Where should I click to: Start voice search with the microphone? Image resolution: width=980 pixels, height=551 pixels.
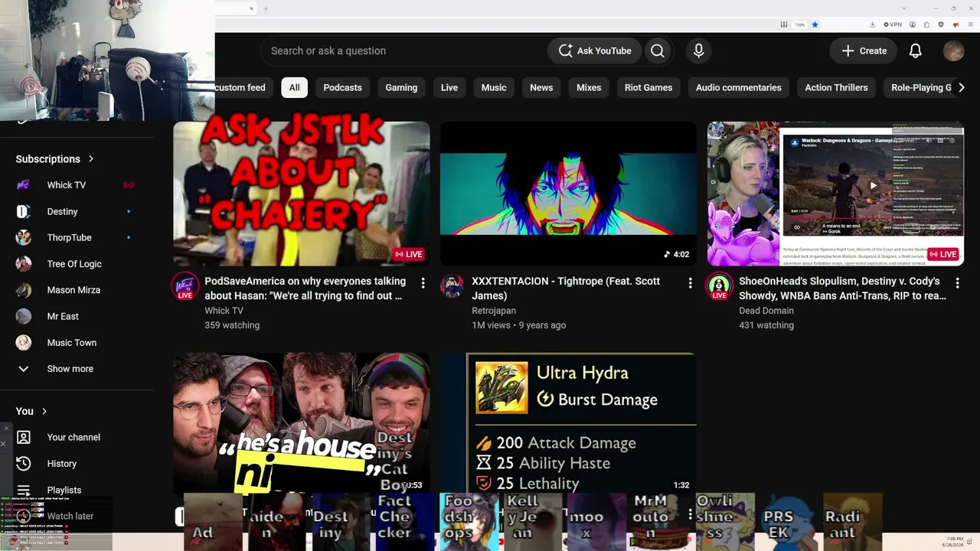pos(698,51)
